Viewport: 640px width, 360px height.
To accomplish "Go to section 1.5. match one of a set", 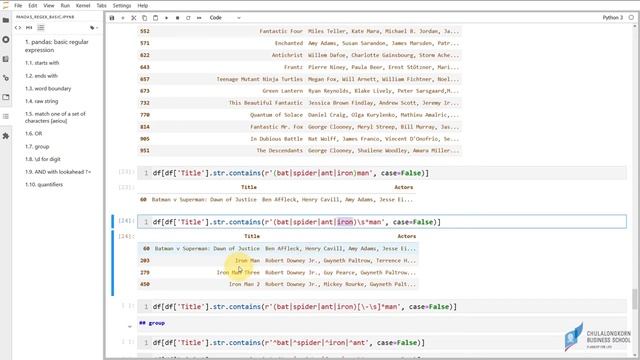I will [55, 117].
